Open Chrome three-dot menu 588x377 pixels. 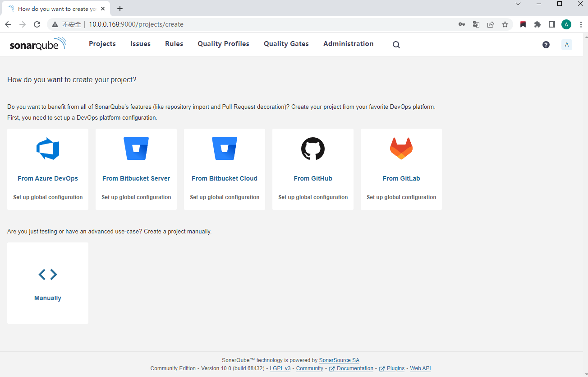(581, 24)
